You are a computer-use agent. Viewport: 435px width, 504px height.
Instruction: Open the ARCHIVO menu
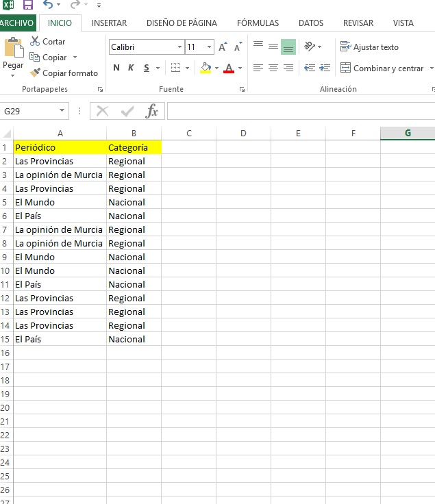pyautogui.click(x=17, y=23)
